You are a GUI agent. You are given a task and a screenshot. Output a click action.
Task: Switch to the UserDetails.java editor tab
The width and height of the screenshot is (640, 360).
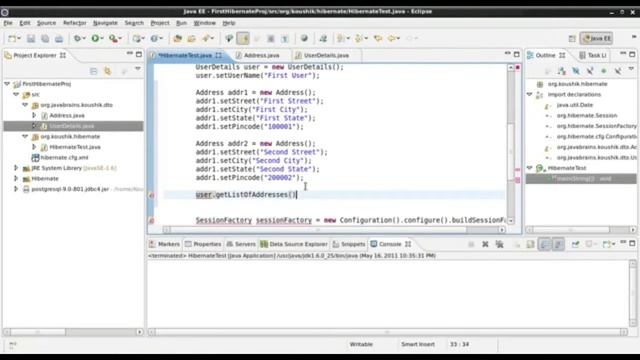click(x=326, y=55)
